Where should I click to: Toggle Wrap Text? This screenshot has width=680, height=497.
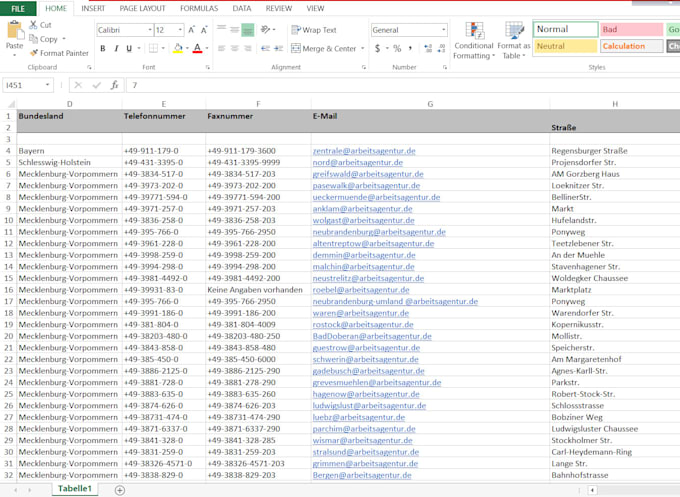click(x=314, y=29)
